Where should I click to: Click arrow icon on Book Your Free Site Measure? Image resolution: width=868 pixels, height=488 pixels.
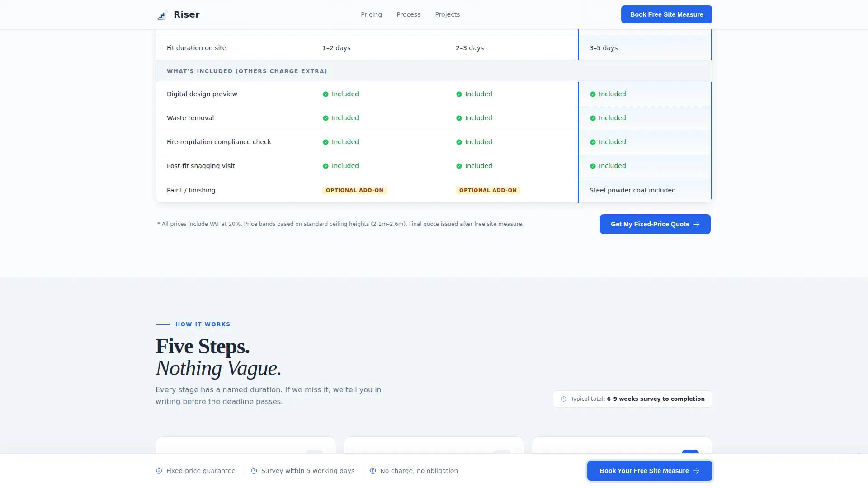coord(696,471)
